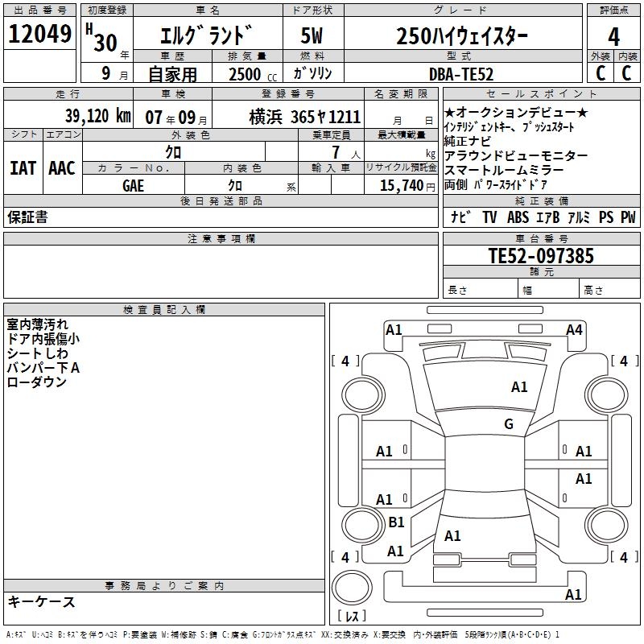The height and width of the screenshot is (644, 644).
Task: Select inspector note 室内薄汚れ
Action: (x=37, y=324)
